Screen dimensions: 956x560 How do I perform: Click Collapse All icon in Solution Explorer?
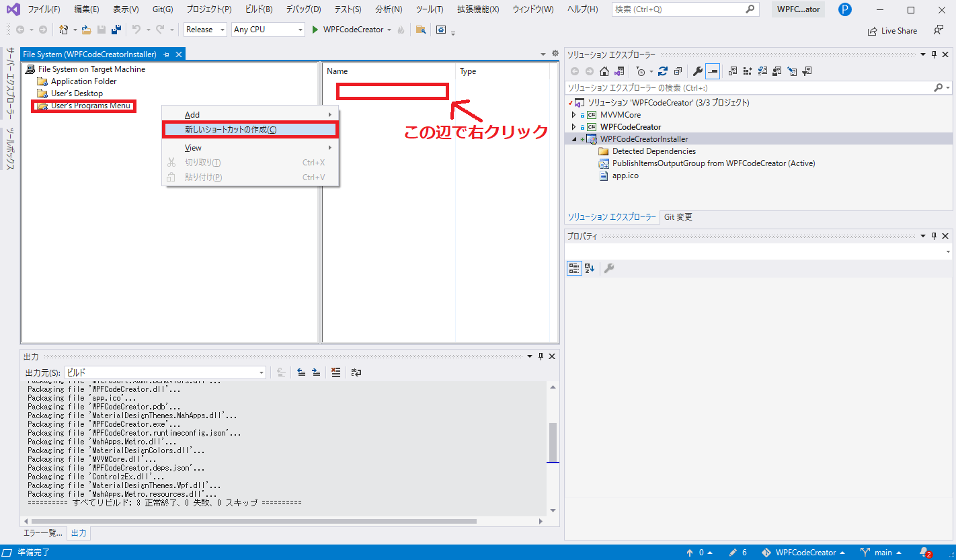678,71
